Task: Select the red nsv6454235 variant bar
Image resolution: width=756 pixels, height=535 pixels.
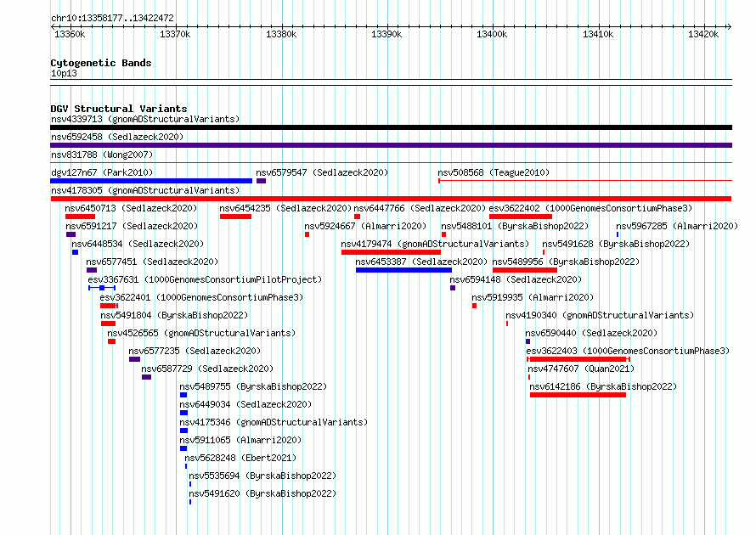Action: (x=236, y=217)
